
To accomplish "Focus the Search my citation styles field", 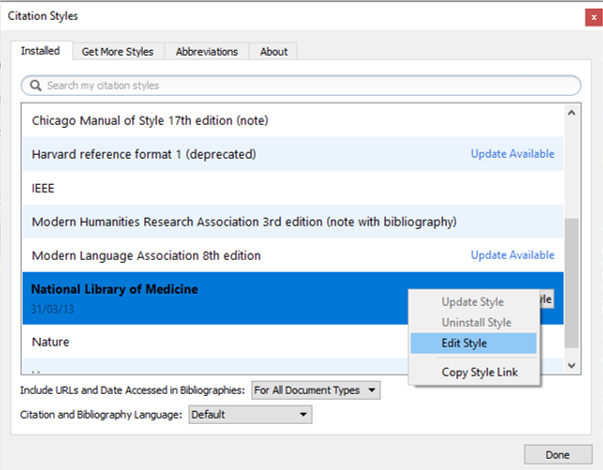I will [x=301, y=85].
